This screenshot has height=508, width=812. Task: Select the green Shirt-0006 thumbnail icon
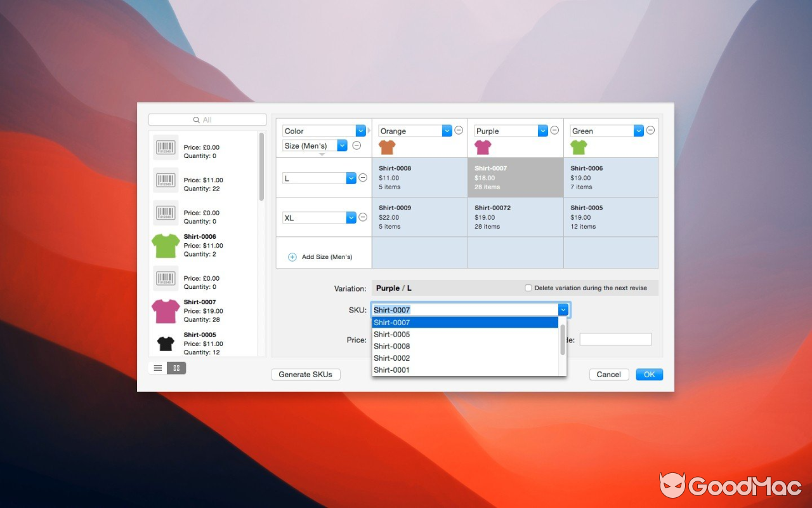coord(165,245)
